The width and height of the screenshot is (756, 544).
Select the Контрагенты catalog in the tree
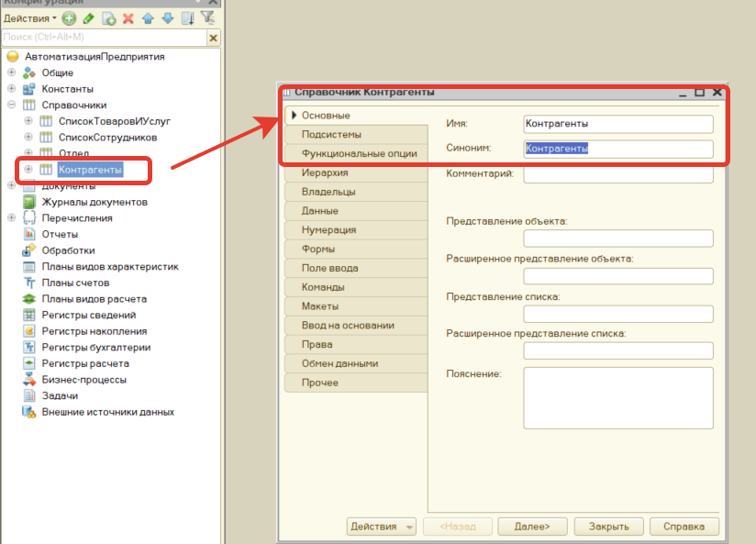click(x=90, y=170)
